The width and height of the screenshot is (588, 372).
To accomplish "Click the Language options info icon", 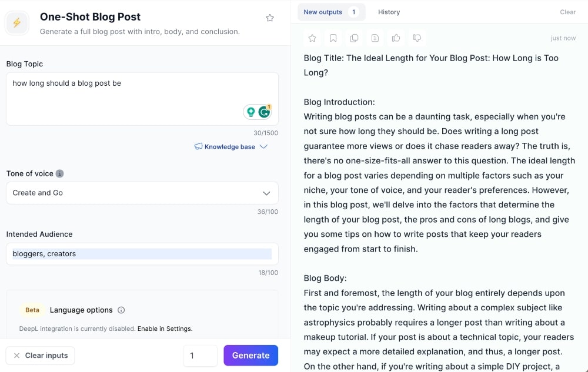I will tap(121, 310).
